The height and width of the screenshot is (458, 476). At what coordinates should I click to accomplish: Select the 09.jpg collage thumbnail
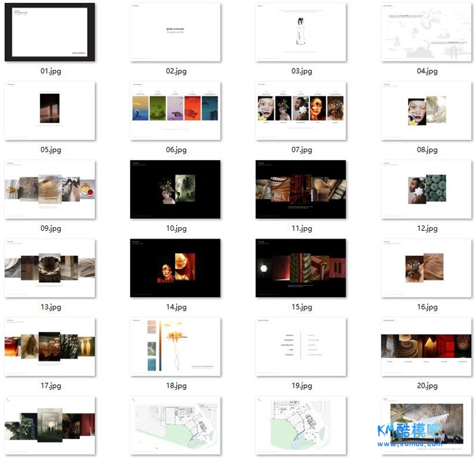[50, 190]
